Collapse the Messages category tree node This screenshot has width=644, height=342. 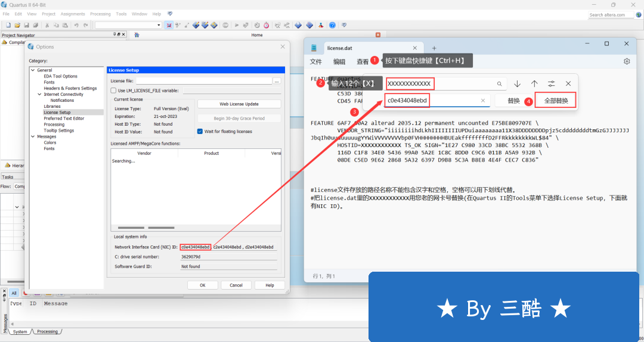[33, 136]
